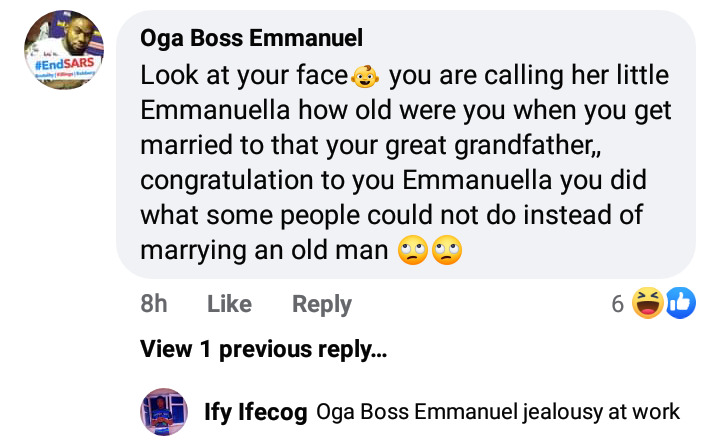Screen dimensions: 720x447
Task: Click the blue thumbs-up reaction icon
Action: tap(679, 304)
